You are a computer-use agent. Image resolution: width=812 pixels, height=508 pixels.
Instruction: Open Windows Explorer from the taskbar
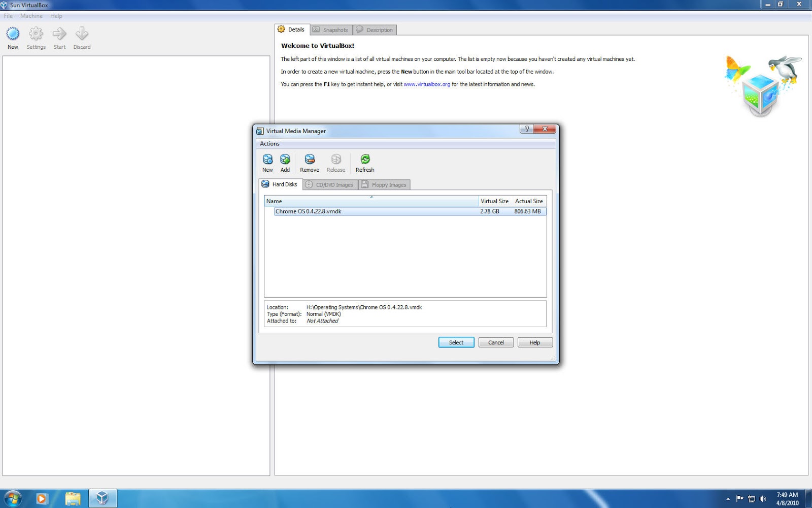[x=73, y=499]
